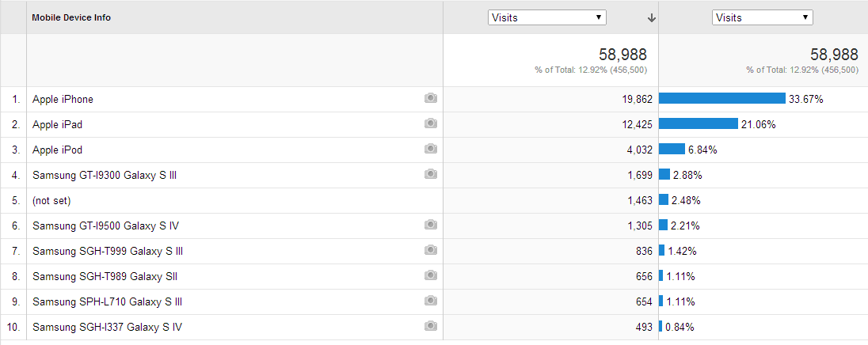Click the Samsung SGH-I337 Galaxy S IV entry
868x345 pixels.
pyautogui.click(x=108, y=328)
